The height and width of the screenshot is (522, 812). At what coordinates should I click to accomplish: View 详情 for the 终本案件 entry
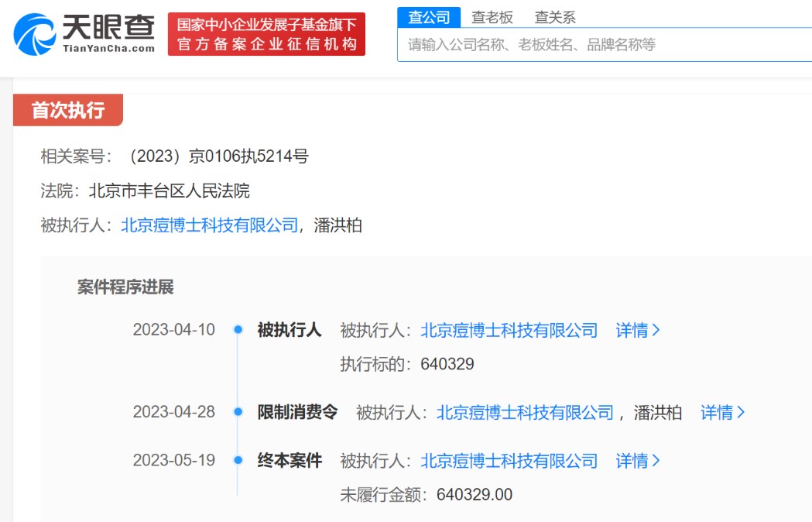point(638,461)
